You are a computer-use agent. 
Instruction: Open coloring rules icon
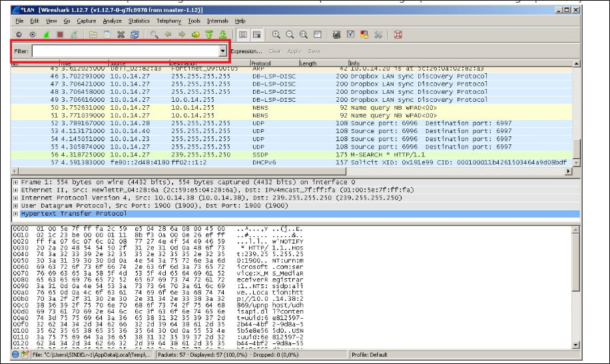pyautogui.click(x=364, y=35)
